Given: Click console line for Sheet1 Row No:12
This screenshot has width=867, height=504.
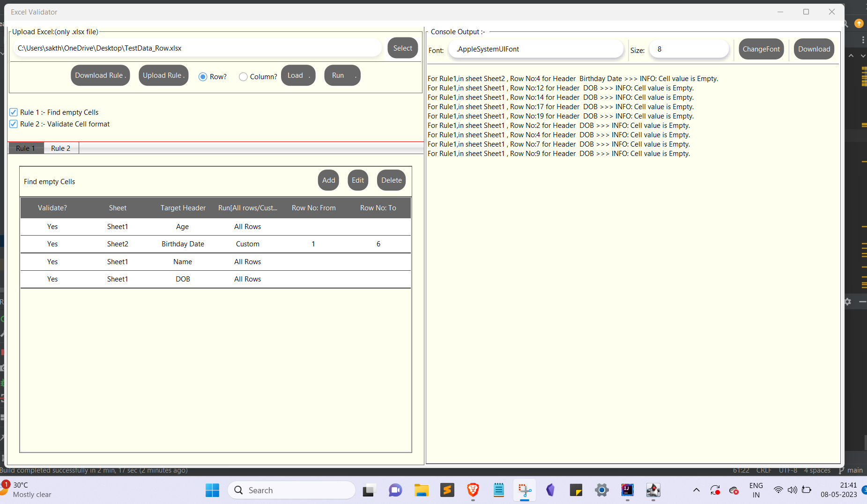Looking at the screenshot, I should (560, 88).
